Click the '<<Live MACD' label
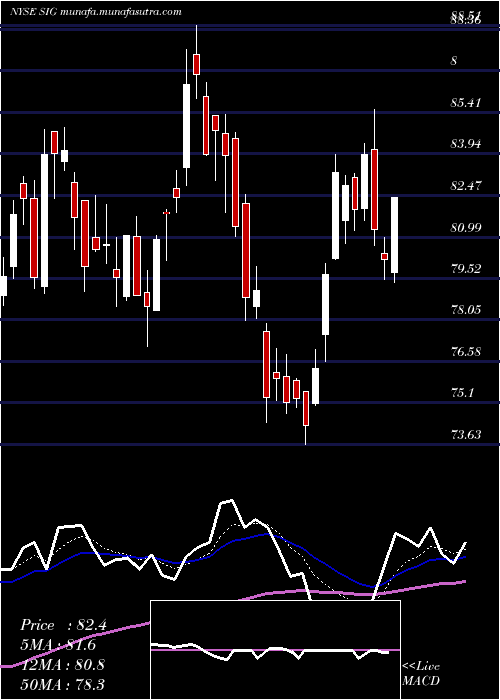 pyautogui.click(x=421, y=674)
